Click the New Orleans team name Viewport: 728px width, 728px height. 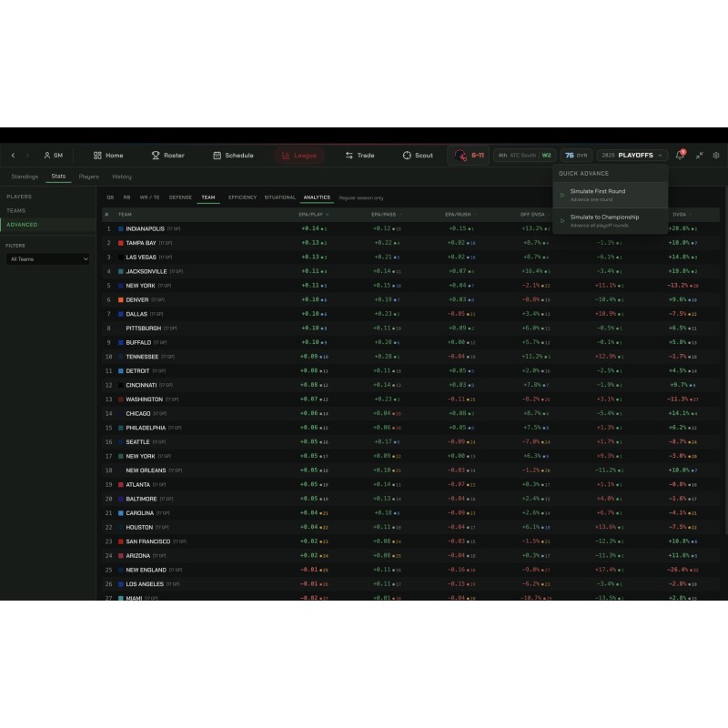coord(146,470)
